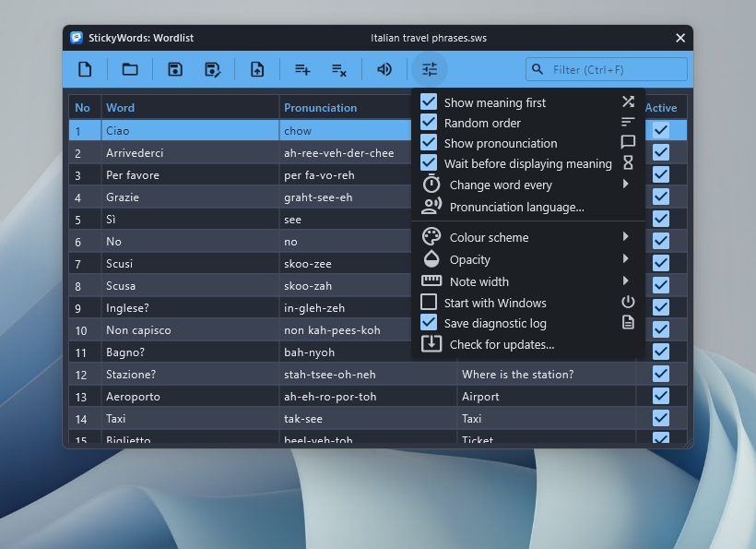Choose Check for updates... from the menu
The height and width of the screenshot is (549, 756).
tap(528, 344)
